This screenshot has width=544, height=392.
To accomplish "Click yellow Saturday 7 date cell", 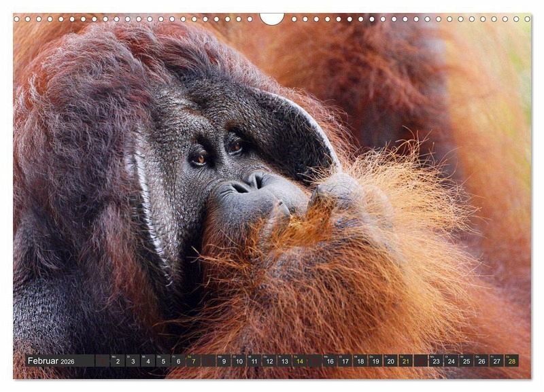I will (193, 361).
